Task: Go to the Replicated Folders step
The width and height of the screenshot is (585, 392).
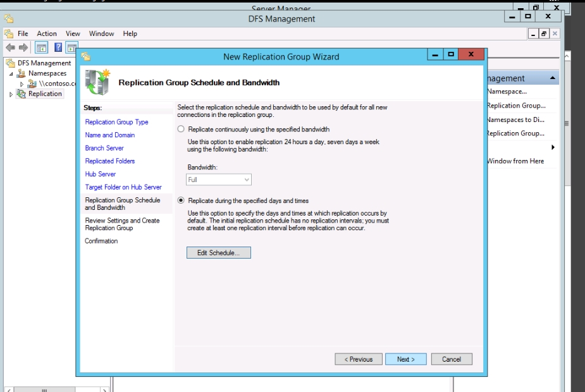Action: tap(109, 161)
